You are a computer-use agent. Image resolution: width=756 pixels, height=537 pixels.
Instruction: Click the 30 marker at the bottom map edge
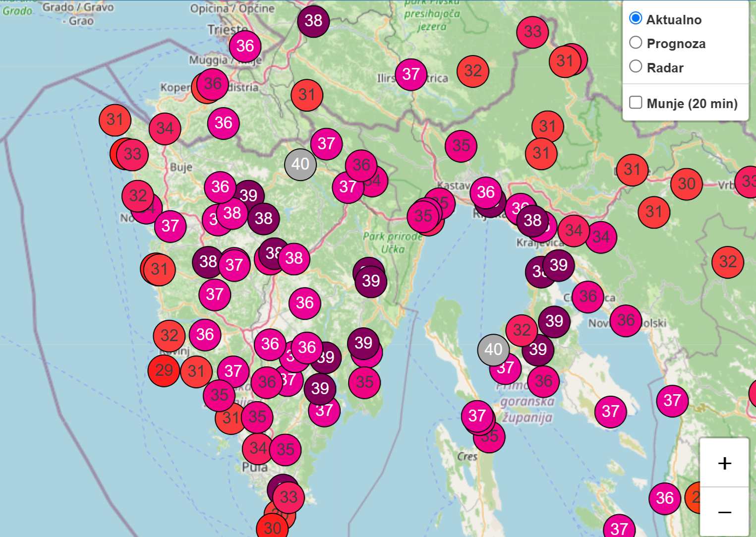click(272, 528)
